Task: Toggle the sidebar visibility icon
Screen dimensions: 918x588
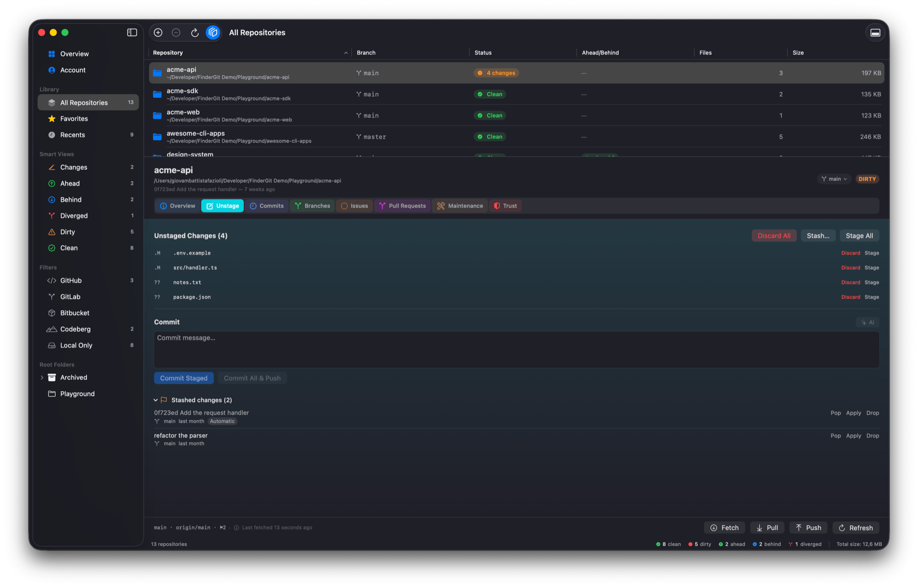Action: [x=132, y=33]
